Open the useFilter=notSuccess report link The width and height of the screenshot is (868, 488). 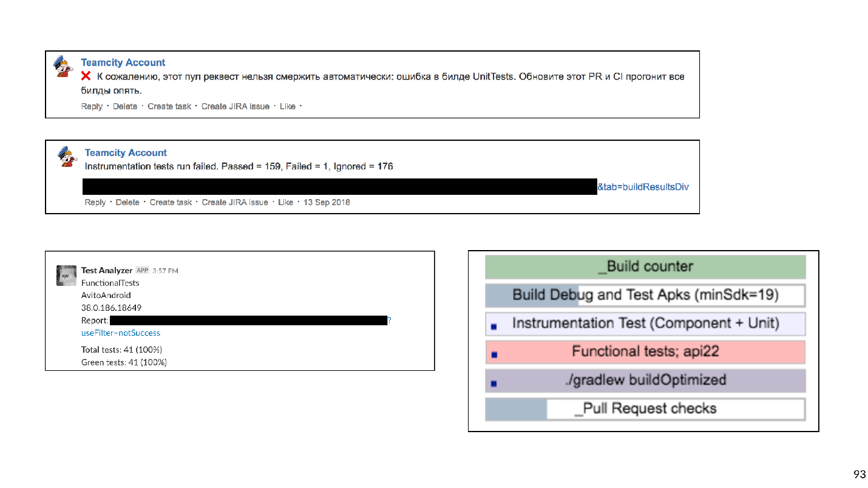(x=121, y=333)
